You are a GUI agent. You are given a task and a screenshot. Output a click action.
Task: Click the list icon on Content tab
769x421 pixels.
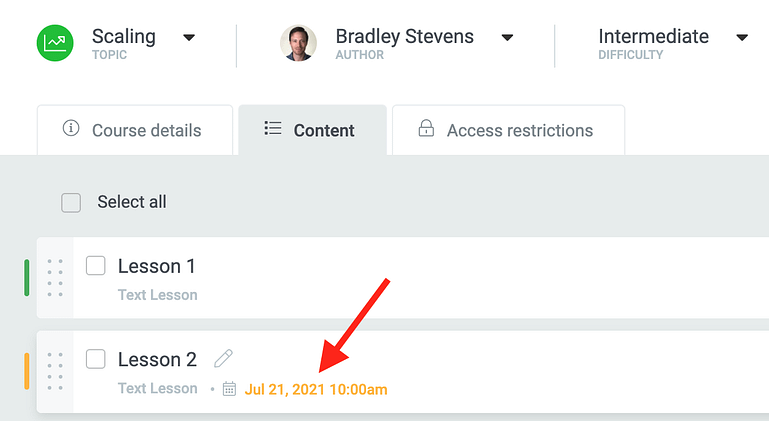click(x=272, y=129)
